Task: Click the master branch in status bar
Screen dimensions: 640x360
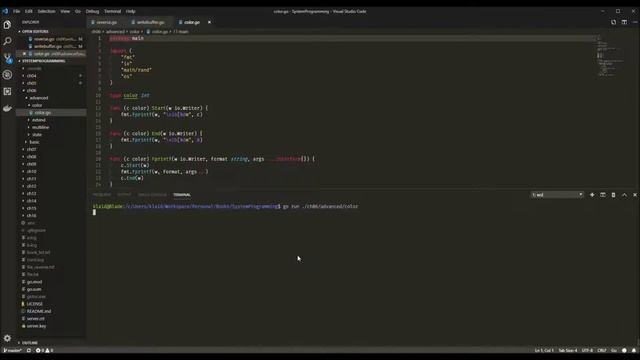Action: (13, 350)
